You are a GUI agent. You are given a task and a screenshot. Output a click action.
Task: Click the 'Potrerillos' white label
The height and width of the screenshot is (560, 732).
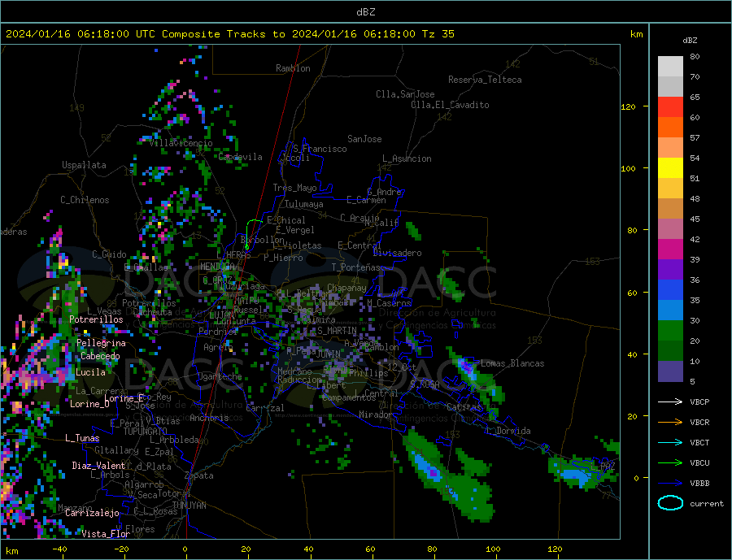coord(96,319)
